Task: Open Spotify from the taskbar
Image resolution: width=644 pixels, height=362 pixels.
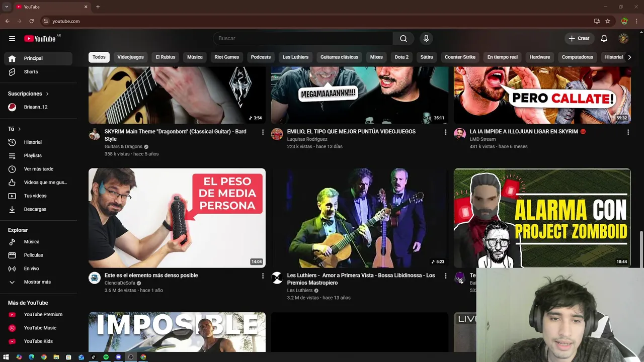Action: tap(106, 357)
